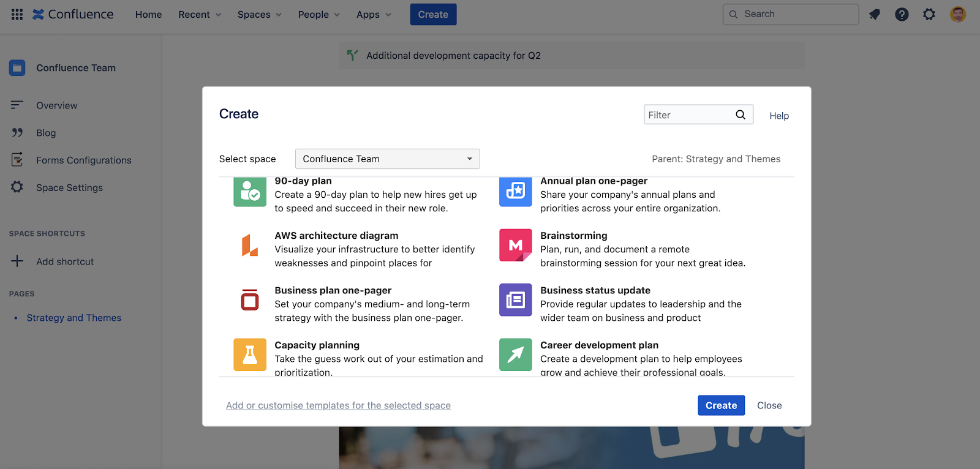Click the Blog quote icon
The image size is (980, 469).
point(17,133)
